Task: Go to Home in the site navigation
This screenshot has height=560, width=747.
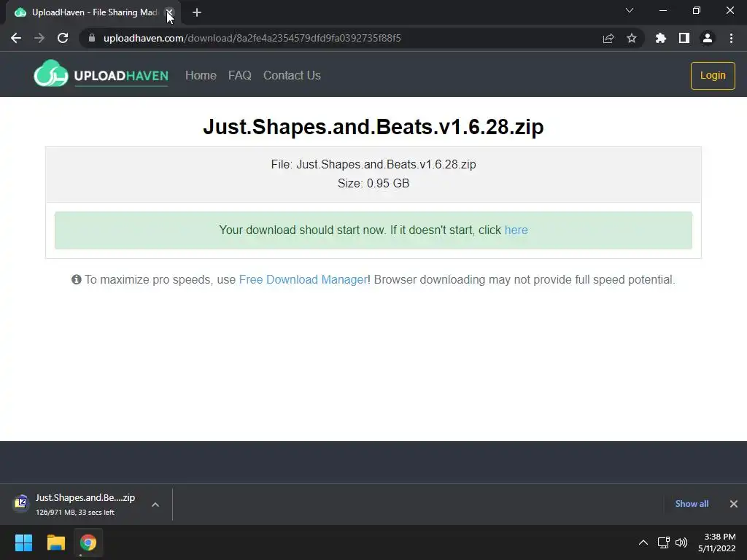Action: click(201, 75)
